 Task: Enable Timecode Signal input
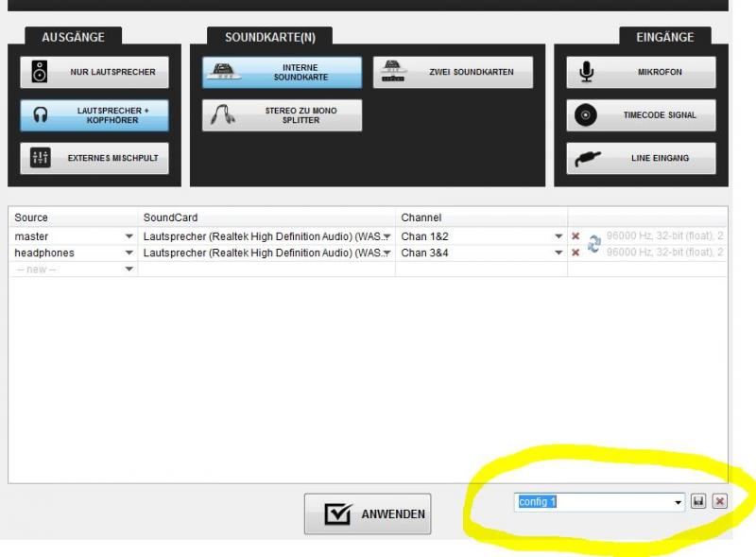(641, 115)
